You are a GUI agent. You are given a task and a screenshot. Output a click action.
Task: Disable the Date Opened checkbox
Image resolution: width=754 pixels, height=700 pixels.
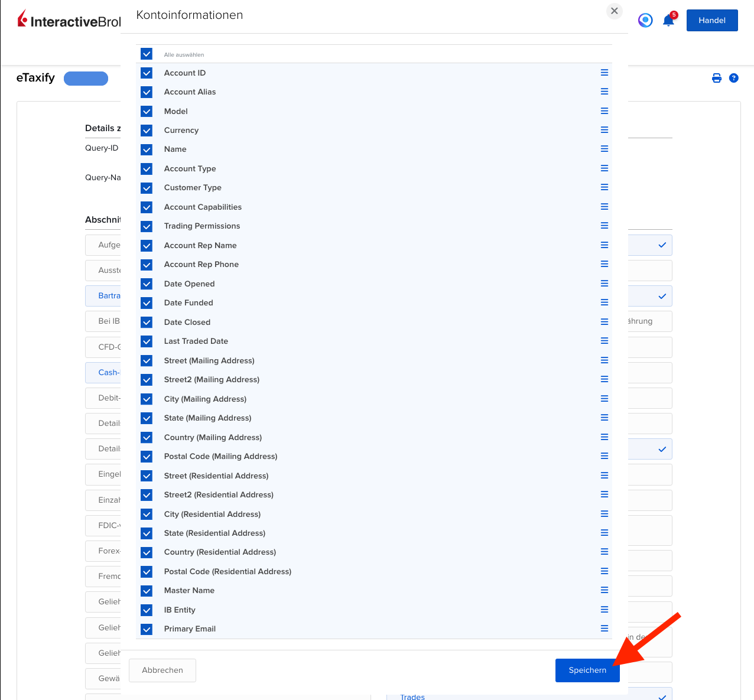(x=146, y=284)
